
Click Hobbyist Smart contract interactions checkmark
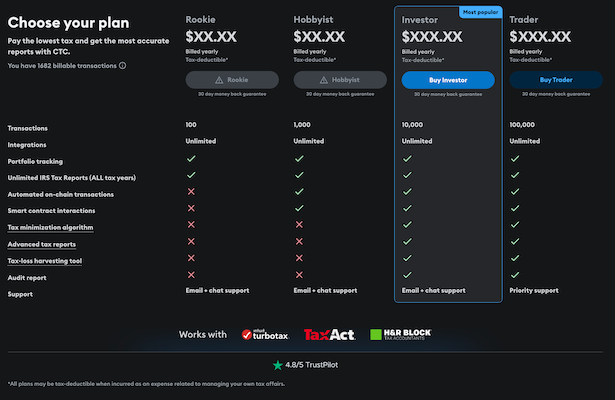click(x=299, y=208)
